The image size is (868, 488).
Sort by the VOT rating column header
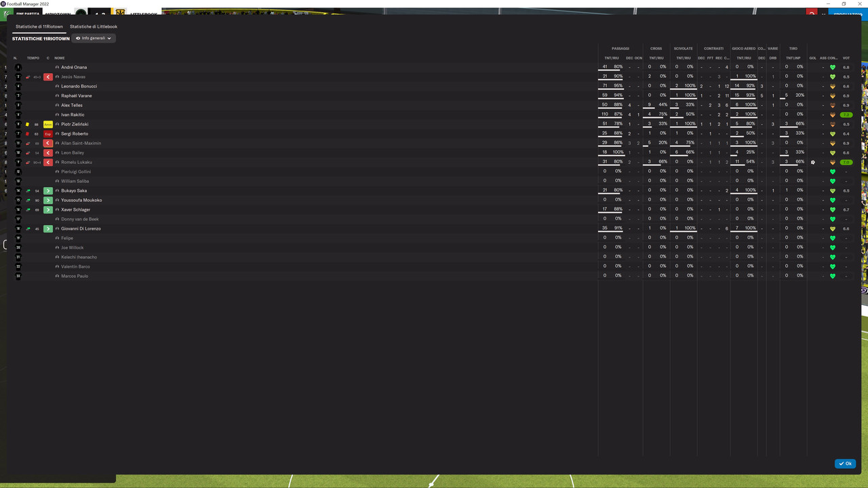pos(846,58)
